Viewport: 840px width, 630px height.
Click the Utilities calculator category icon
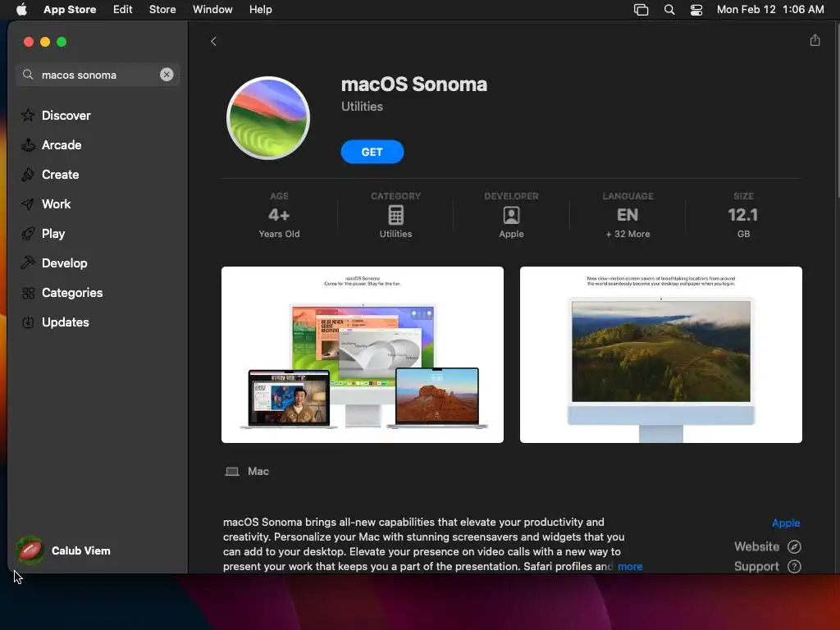[396, 215]
